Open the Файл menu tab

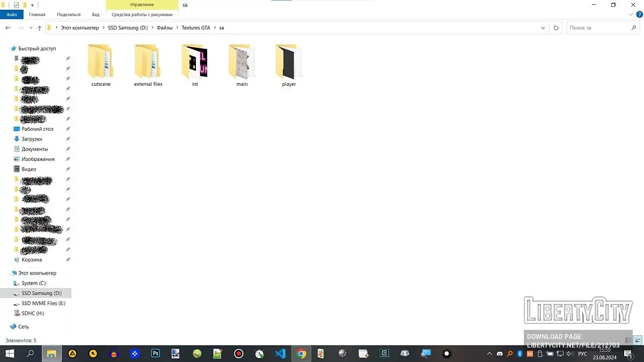(x=11, y=15)
